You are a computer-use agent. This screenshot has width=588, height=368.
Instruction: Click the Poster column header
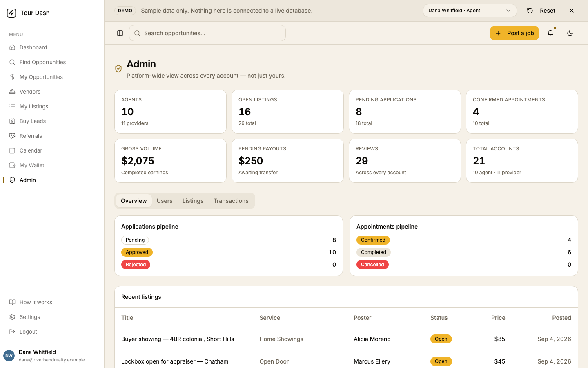(363, 318)
